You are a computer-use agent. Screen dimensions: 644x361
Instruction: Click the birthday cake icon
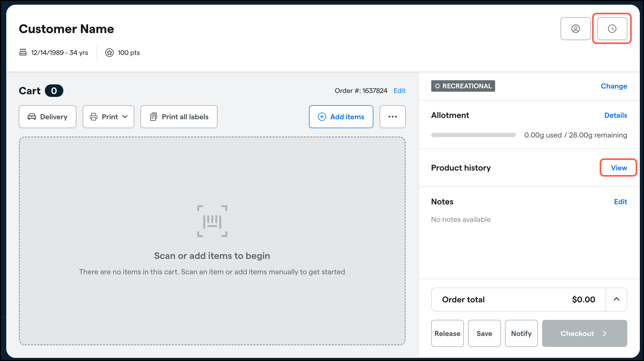23,52
